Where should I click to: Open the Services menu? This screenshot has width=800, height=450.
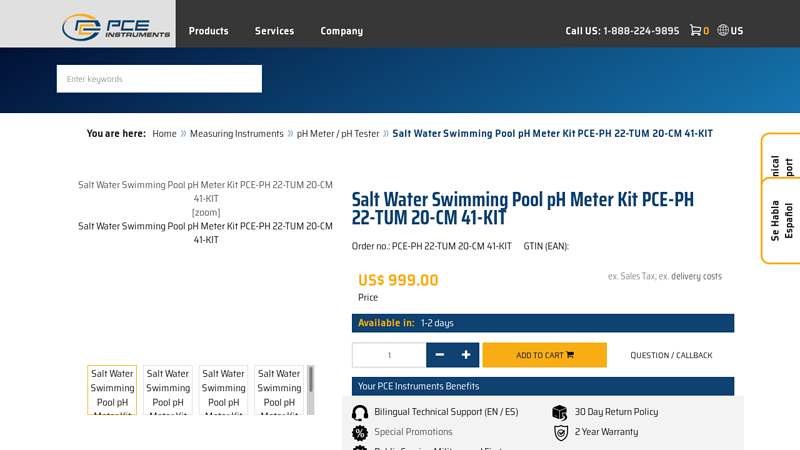[274, 31]
